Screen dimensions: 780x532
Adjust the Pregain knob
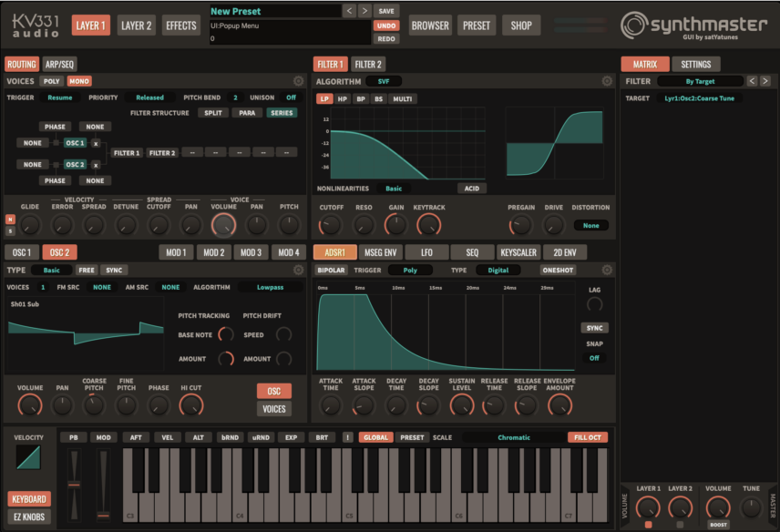click(x=521, y=225)
